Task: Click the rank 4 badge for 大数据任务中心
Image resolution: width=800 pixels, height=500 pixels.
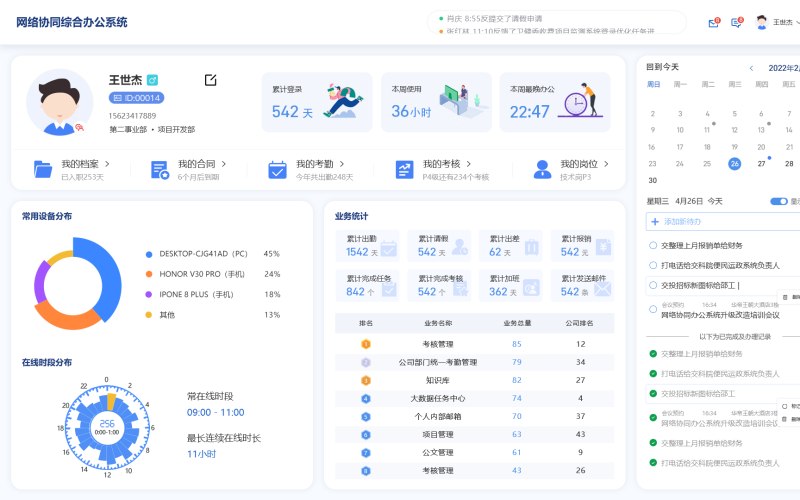Action: (366, 398)
